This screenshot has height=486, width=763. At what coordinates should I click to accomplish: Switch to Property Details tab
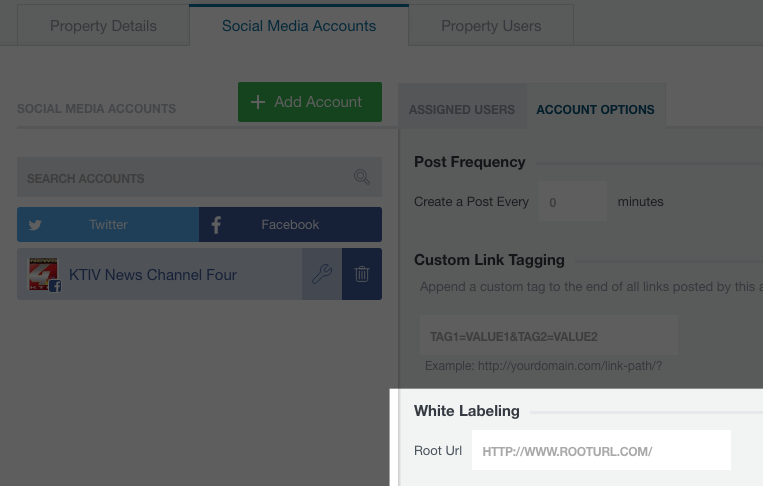coord(103,26)
